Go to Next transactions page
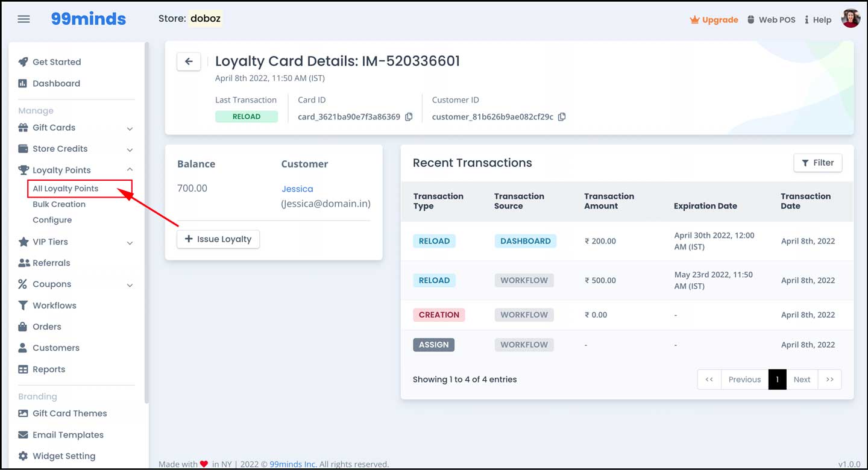The image size is (868, 470). pos(802,380)
